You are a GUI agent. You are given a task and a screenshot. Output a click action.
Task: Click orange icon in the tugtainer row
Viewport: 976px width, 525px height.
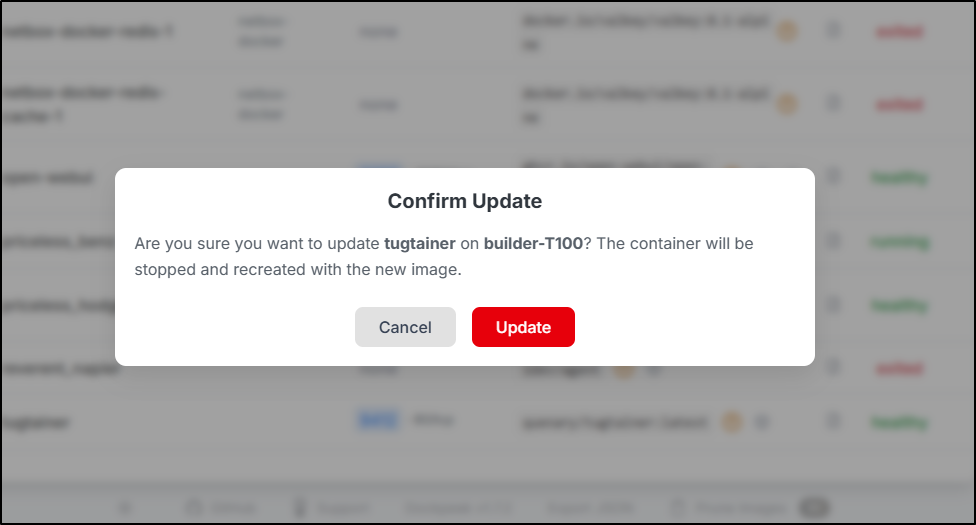coord(731,422)
